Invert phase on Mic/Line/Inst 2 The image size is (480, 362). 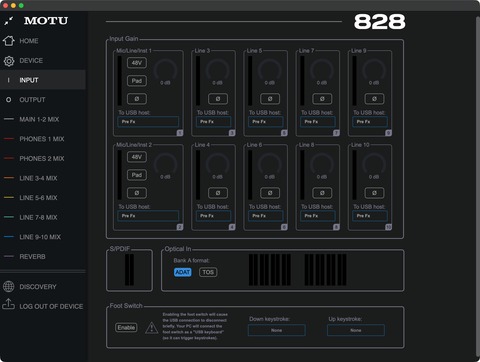click(x=137, y=193)
